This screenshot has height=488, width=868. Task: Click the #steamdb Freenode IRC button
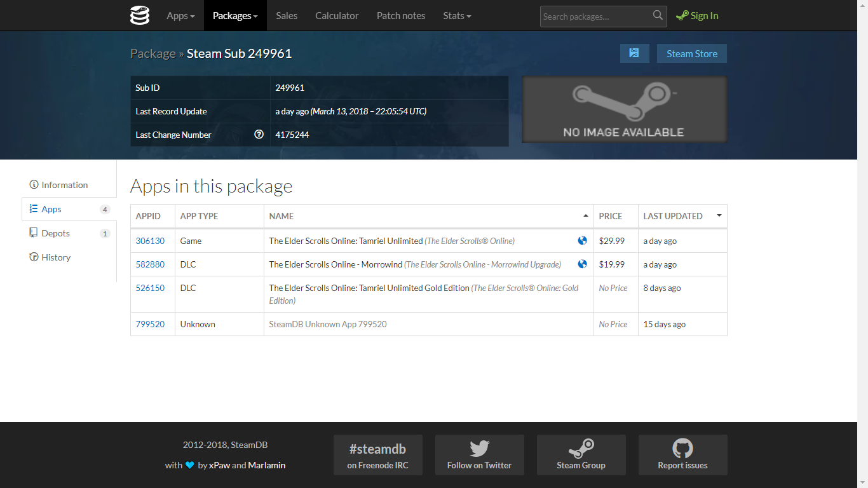[x=378, y=455]
